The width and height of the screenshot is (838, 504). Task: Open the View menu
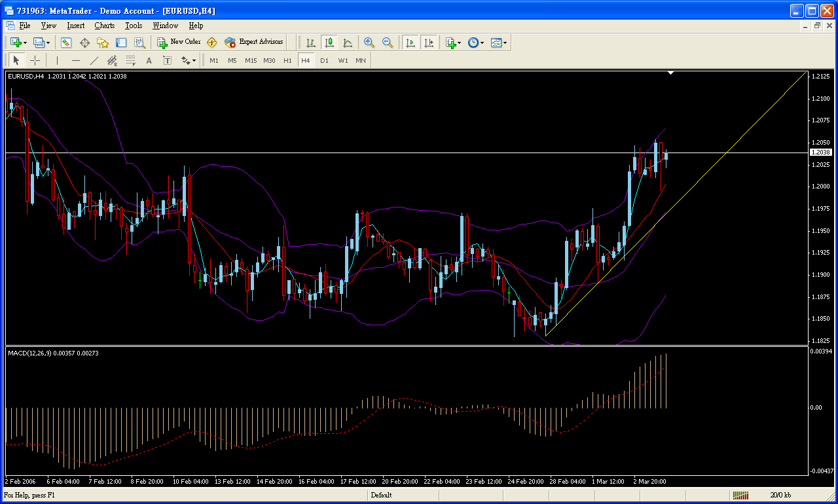pos(48,26)
